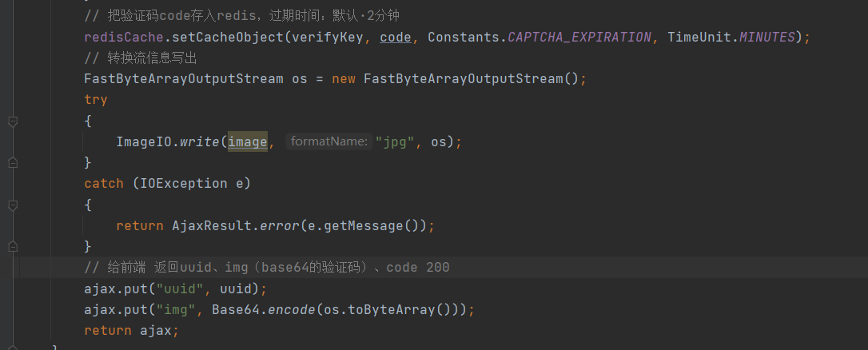Click fold end marker after AjaxResult.error line
868x350 pixels.
13,246
